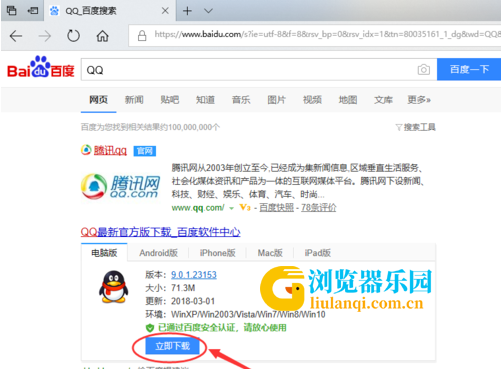Viewport: 501px width, 369px height.
Task: Click the tab preview icon in title bar
Action: pos(12,11)
